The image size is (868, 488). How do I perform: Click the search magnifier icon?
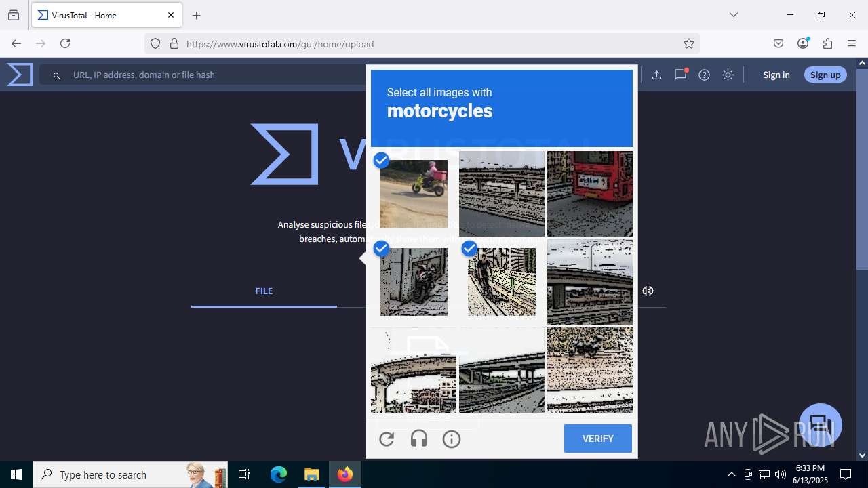click(x=57, y=75)
